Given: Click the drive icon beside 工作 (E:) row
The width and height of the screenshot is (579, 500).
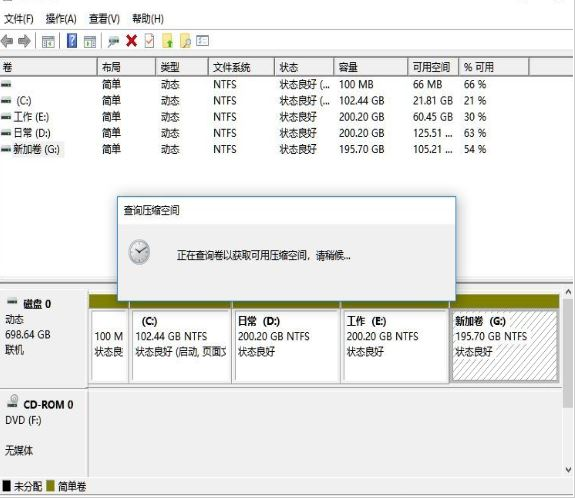Looking at the screenshot, I should (6, 117).
